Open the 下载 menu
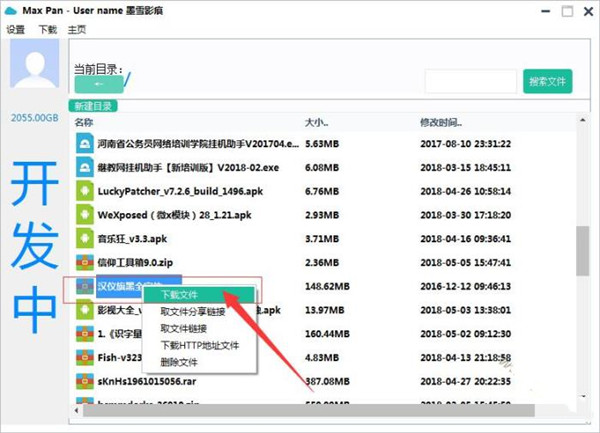This screenshot has height=433, width=600. pos(48,29)
